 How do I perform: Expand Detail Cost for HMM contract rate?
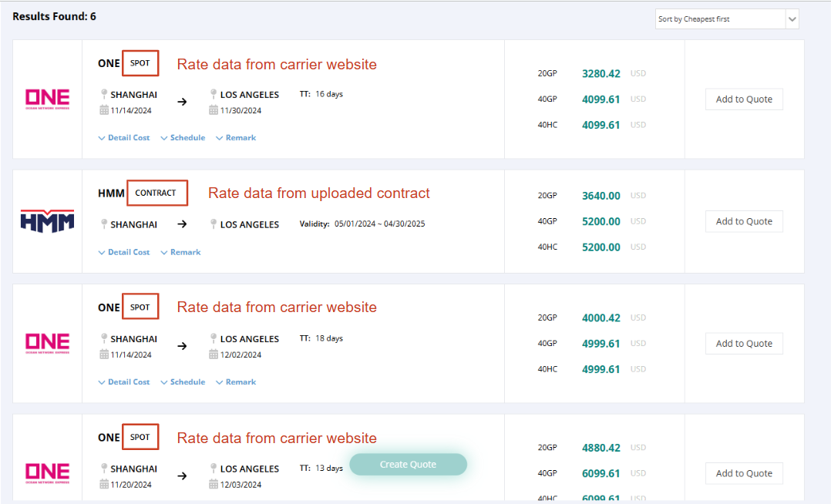pos(124,252)
